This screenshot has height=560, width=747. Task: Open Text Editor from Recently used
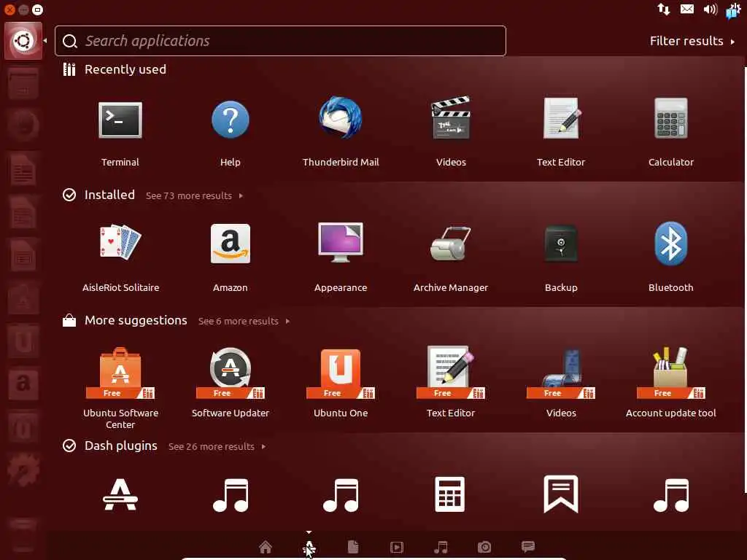click(561, 118)
